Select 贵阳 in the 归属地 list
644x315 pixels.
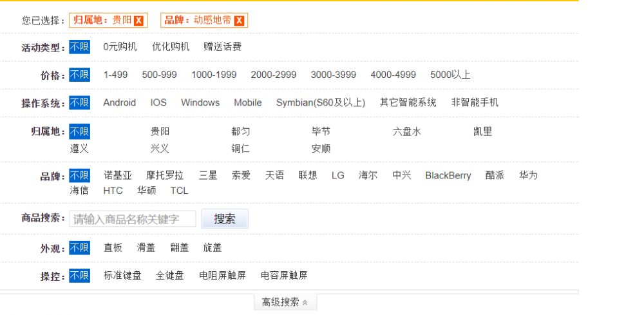[x=160, y=132]
